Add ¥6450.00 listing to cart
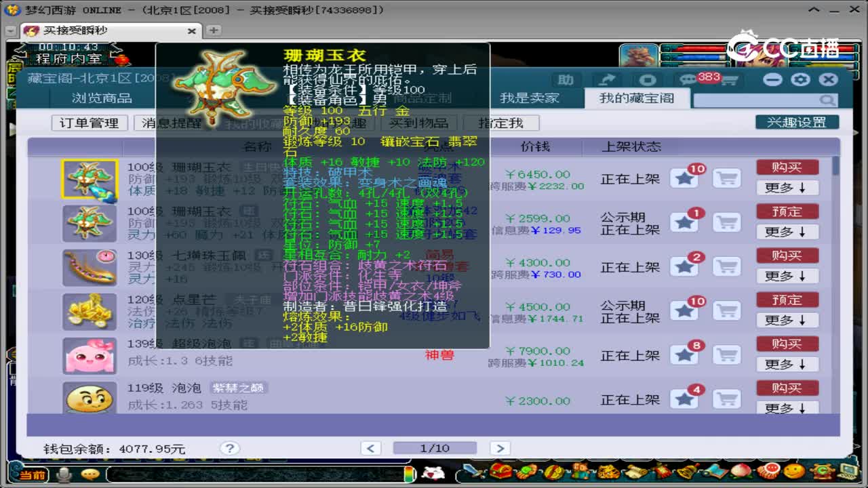This screenshot has height=488, width=868. tap(727, 179)
